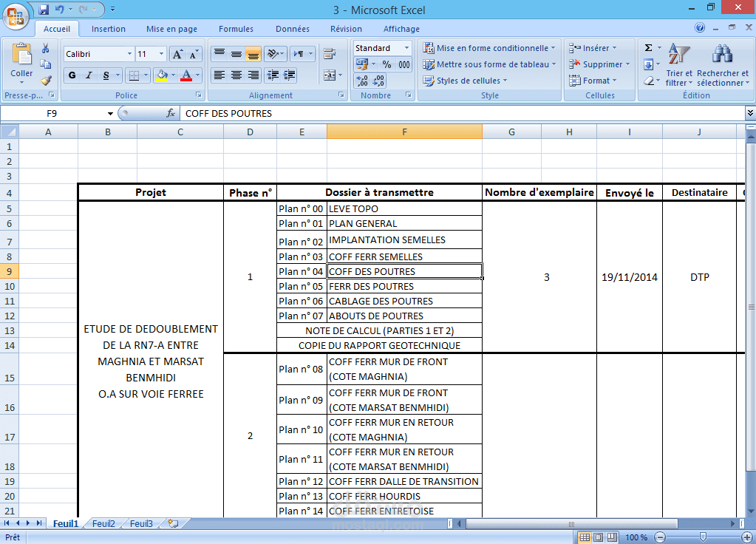Expand the Name Box F9 dropdown
The height and width of the screenshot is (544, 756).
[x=110, y=113]
